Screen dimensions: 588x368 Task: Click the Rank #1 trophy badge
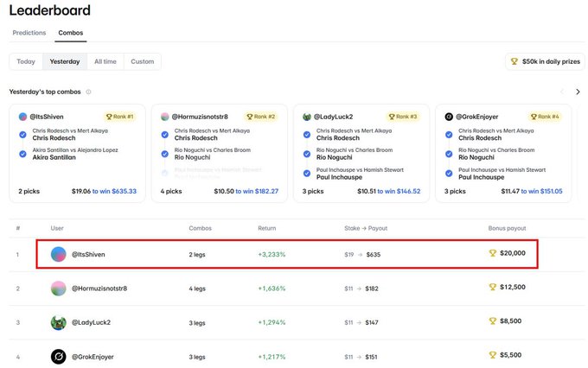(119, 117)
